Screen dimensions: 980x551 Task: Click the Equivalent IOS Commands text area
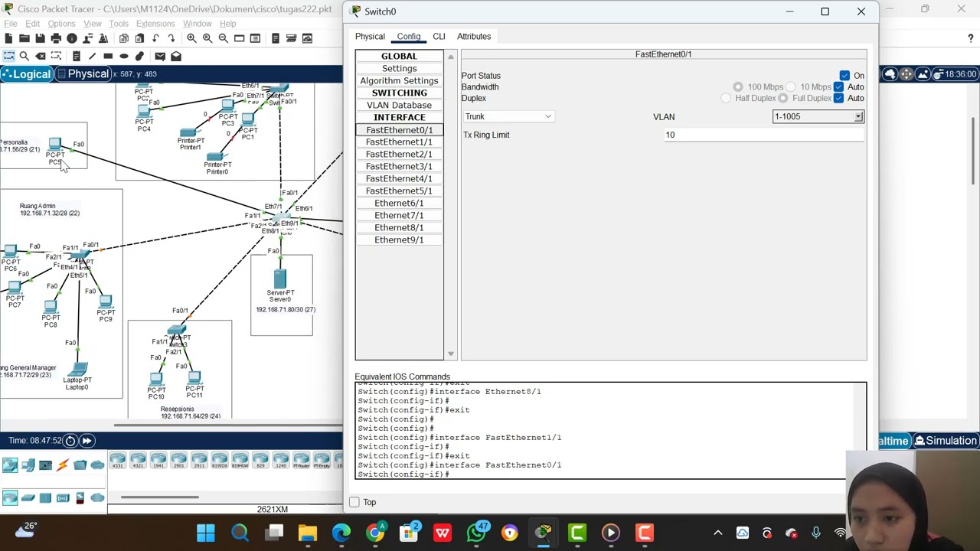611,430
